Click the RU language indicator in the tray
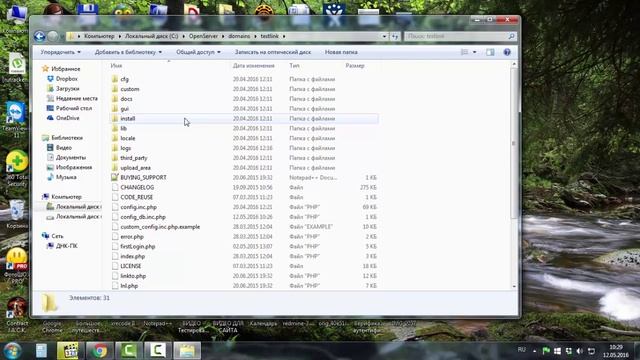Screen dimensions: 640x360 tap(522, 350)
